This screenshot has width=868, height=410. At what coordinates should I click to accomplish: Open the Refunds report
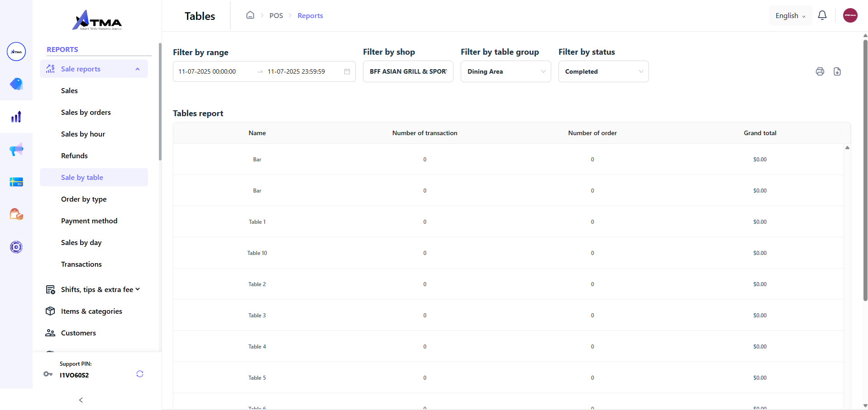pyautogui.click(x=74, y=156)
